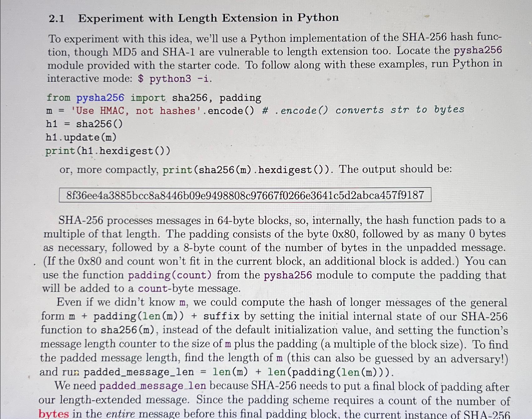The width and height of the screenshot is (532, 419).
Task: Click the word "SHA-1" in the first paragraph
Action: click(179, 52)
